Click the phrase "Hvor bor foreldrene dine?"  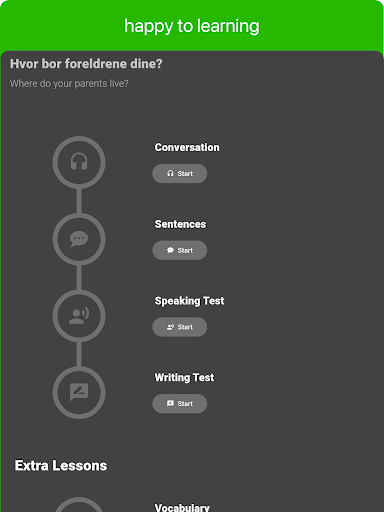[86, 64]
